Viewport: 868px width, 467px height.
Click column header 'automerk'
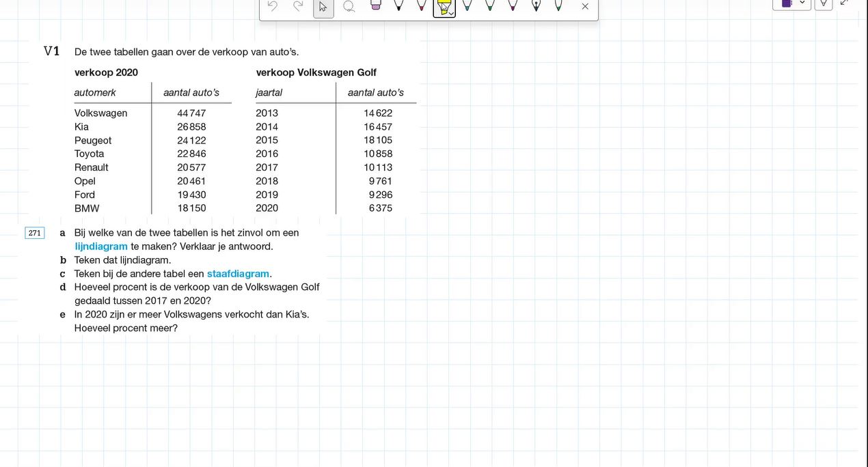click(95, 92)
